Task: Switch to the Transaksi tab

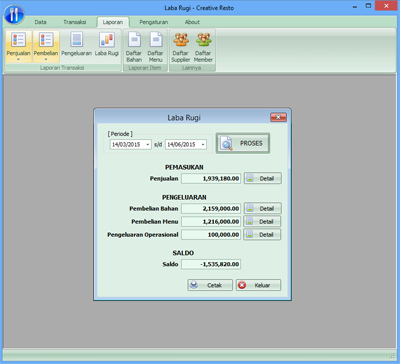Action: point(75,22)
